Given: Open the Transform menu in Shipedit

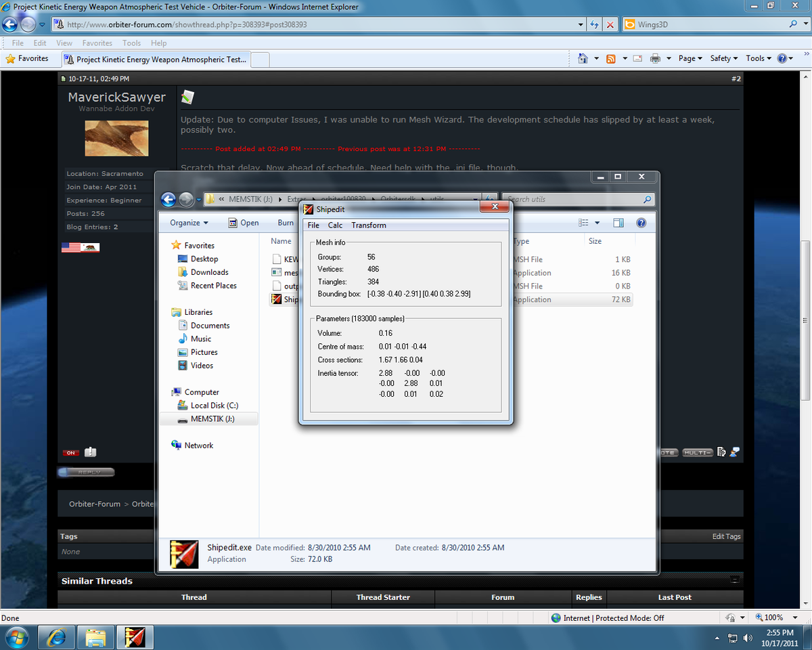Looking at the screenshot, I should [369, 225].
